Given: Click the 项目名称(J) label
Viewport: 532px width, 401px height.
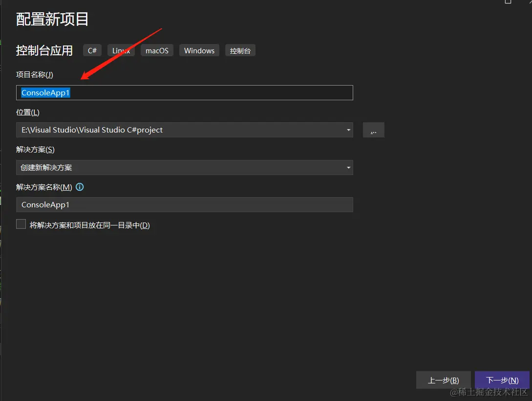Looking at the screenshot, I should [35, 75].
